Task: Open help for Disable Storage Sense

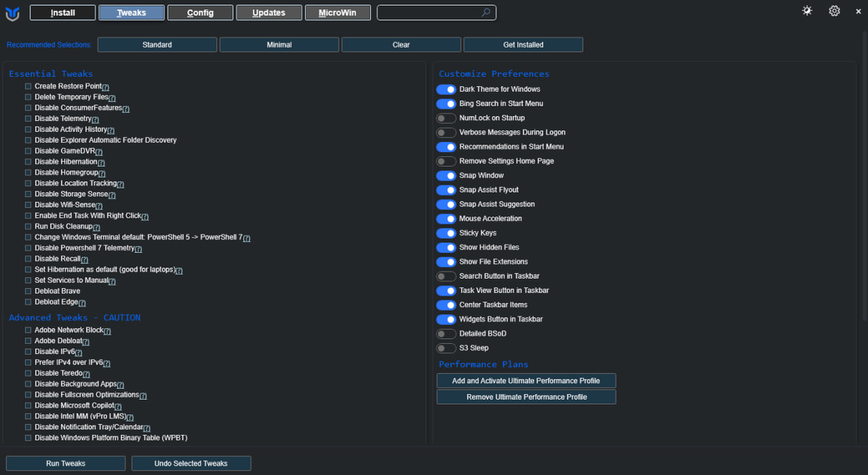Action: point(112,196)
